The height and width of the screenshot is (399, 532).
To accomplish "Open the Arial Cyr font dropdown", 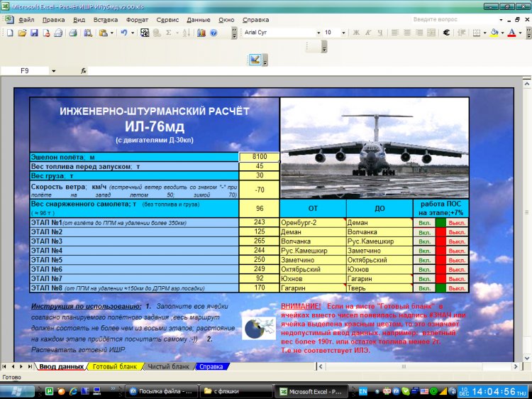I will point(318,33).
